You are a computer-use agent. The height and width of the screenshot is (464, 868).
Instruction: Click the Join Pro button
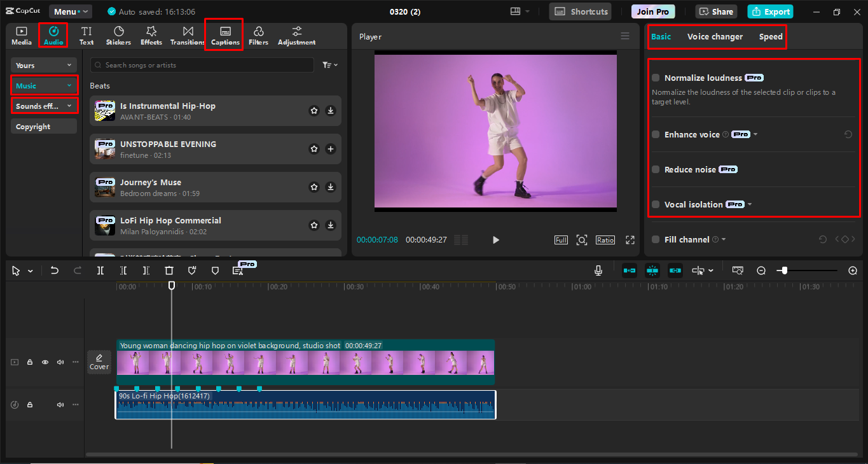tap(652, 11)
